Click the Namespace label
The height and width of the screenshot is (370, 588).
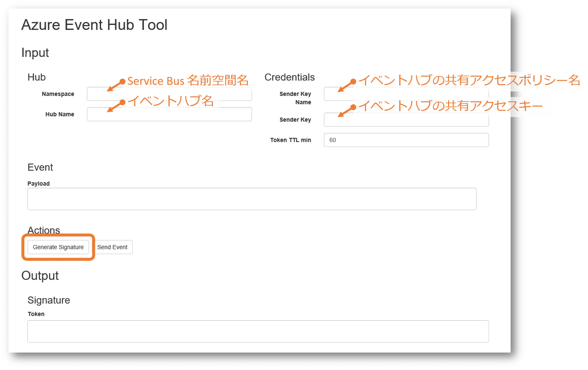pyautogui.click(x=58, y=94)
